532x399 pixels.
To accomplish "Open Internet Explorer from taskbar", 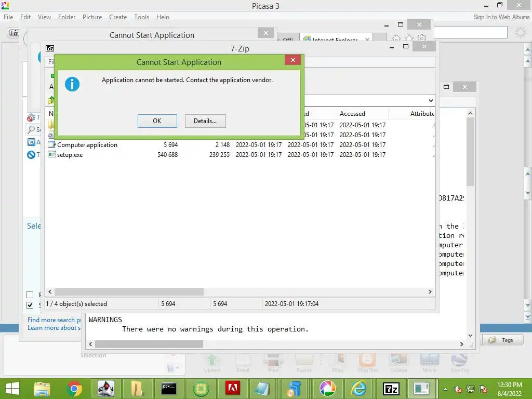I will [x=359, y=389].
